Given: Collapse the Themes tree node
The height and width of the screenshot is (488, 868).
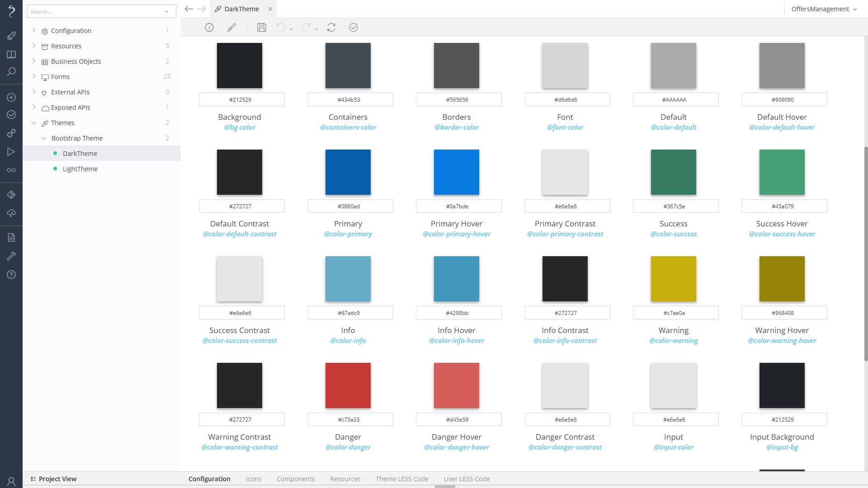Looking at the screenshot, I should (34, 123).
